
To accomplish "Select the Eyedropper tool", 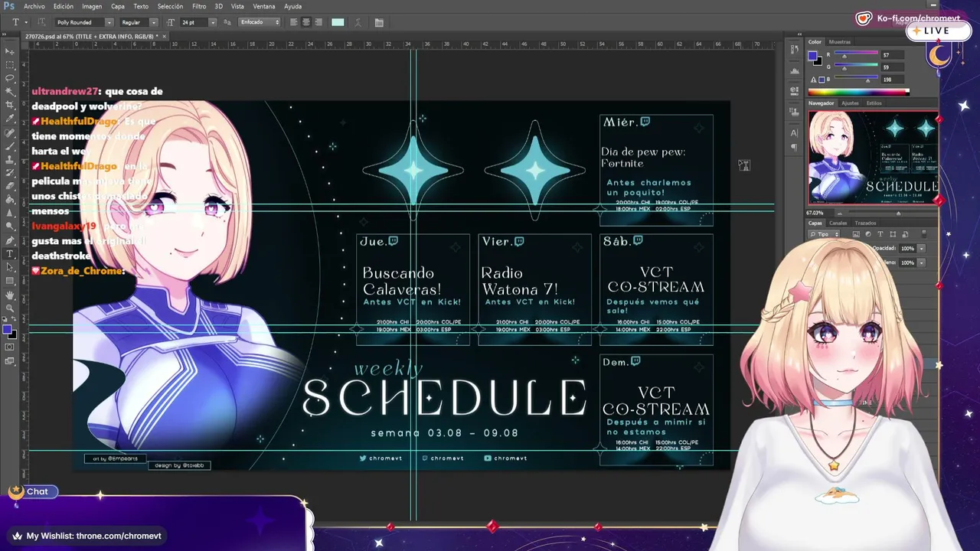I will 10,119.
